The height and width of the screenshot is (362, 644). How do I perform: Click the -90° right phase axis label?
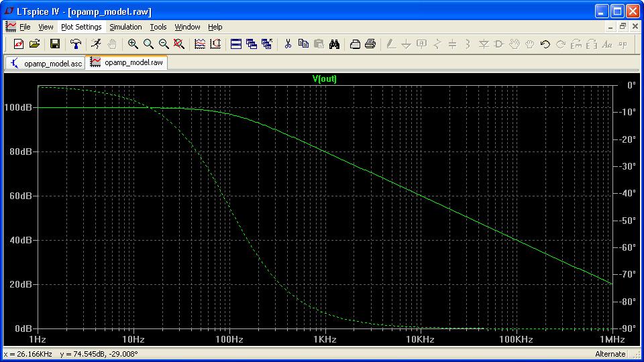(x=628, y=328)
